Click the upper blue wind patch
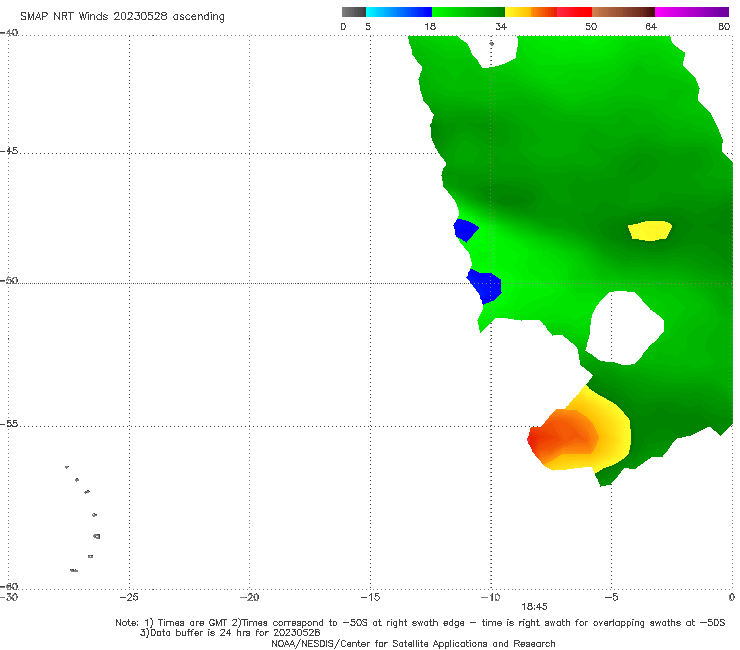The image size is (740, 650). pyautogui.click(x=465, y=230)
